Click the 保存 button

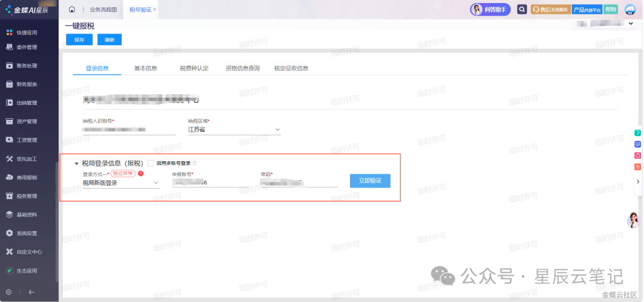coord(79,40)
